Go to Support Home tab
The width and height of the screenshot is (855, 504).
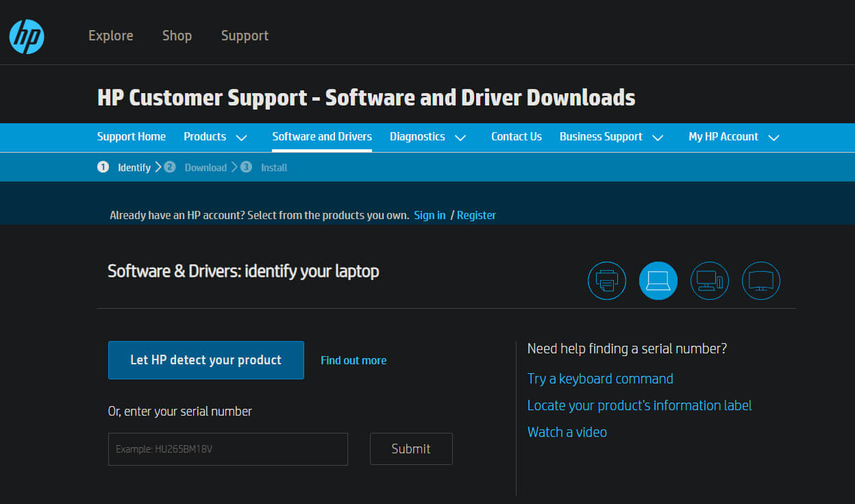[x=132, y=136]
